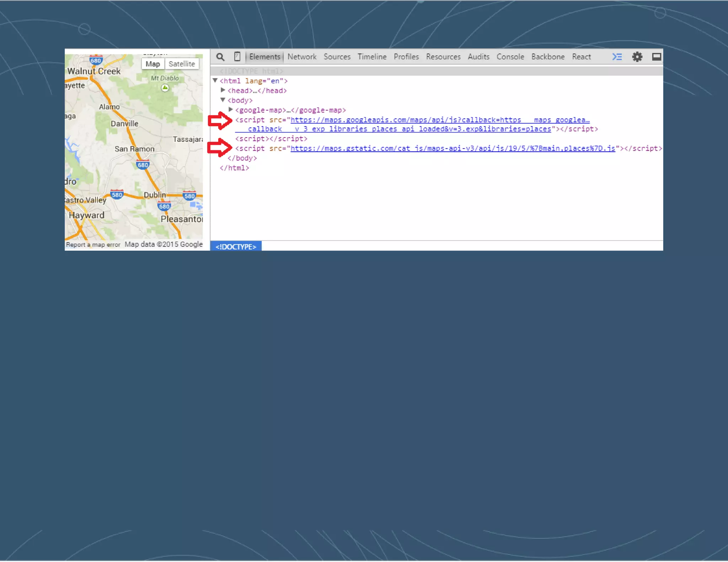This screenshot has width=728, height=562.
Task: Collapse the body element node
Action: click(223, 100)
